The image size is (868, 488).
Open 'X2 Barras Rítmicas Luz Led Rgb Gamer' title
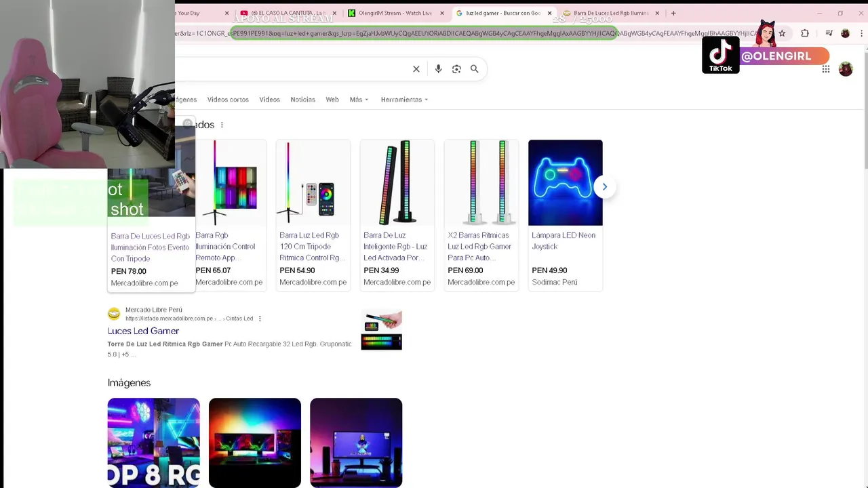coord(479,246)
